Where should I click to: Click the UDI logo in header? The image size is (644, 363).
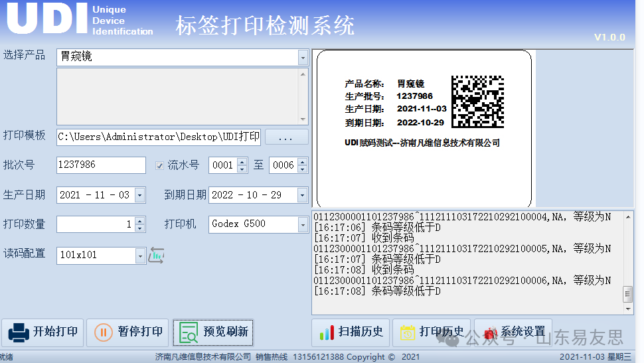click(47, 19)
